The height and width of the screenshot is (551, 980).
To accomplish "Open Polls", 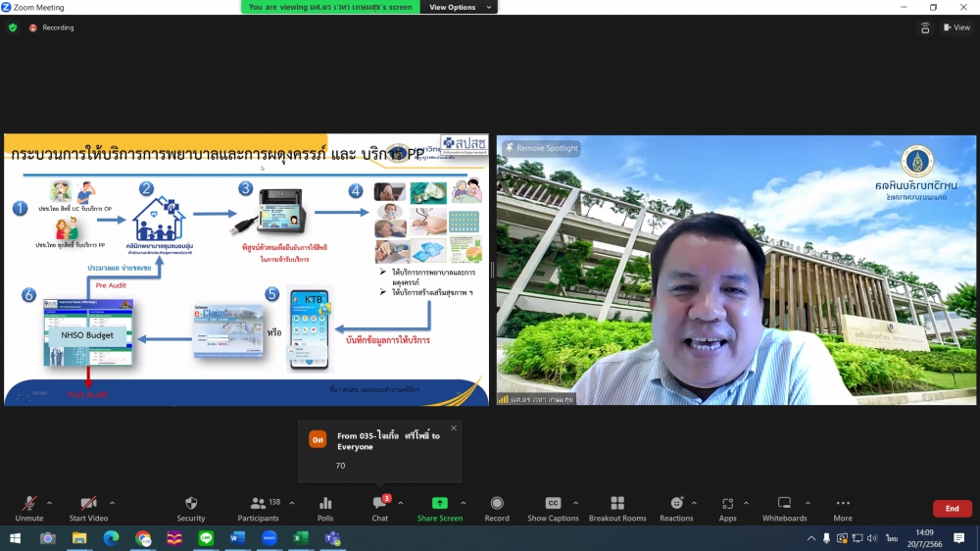I will [x=325, y=509].
